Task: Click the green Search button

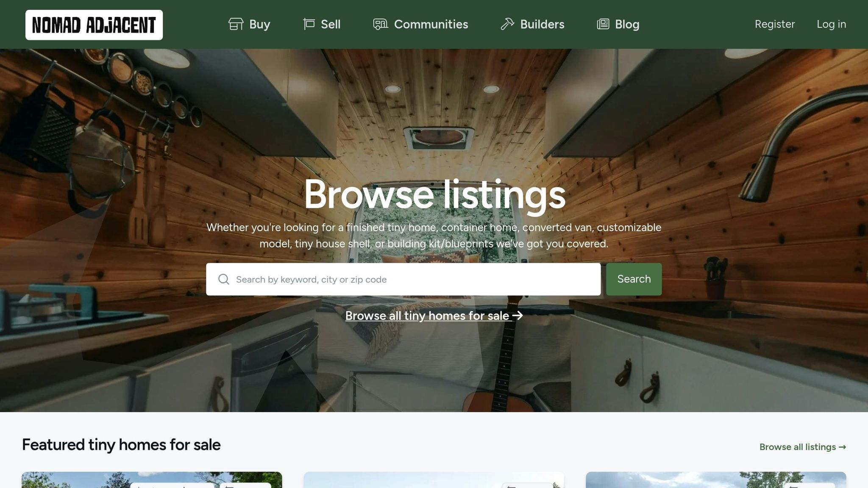Action: [634, 279]
